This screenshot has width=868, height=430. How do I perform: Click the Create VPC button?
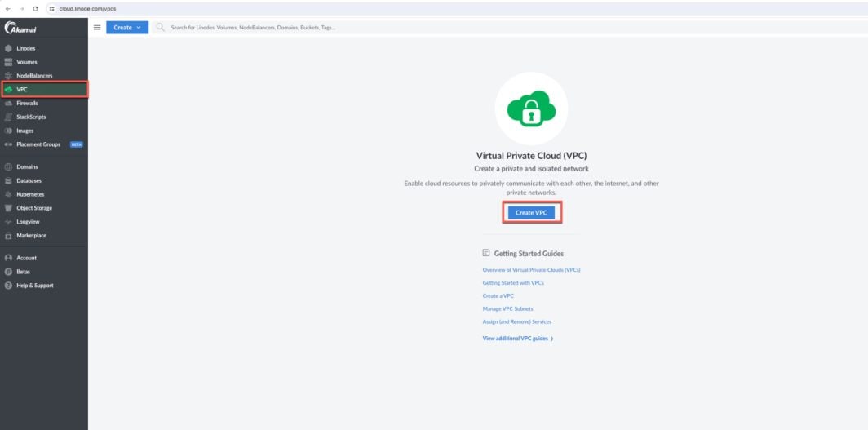531,212
